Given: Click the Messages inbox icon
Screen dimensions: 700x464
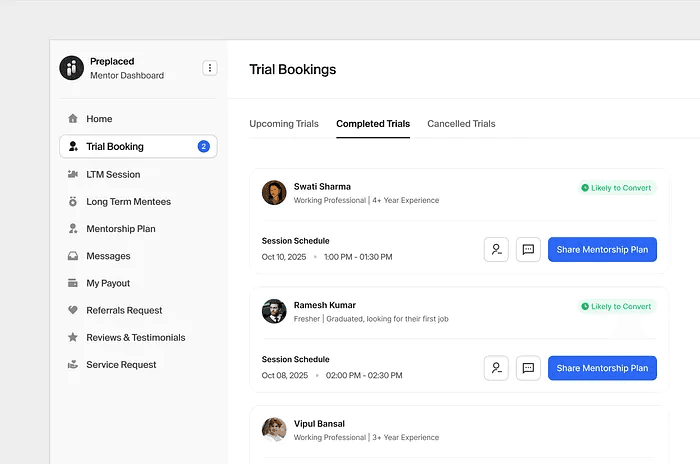Looking at the screenshot, I should [73, 256].
